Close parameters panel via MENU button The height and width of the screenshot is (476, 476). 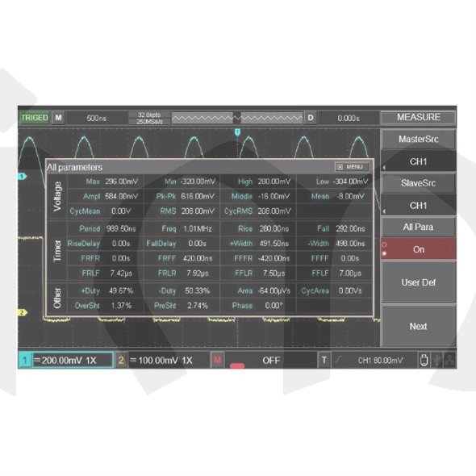[x=352, y=167]
